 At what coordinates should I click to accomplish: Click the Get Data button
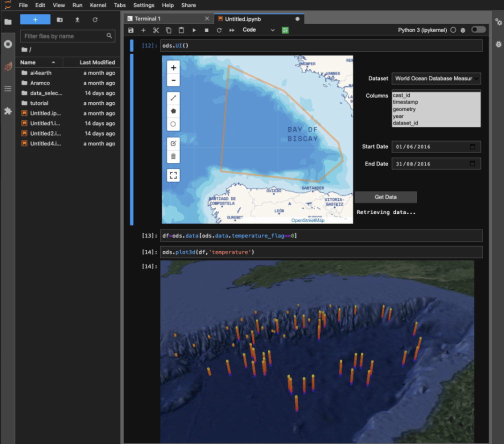(385, 197)
